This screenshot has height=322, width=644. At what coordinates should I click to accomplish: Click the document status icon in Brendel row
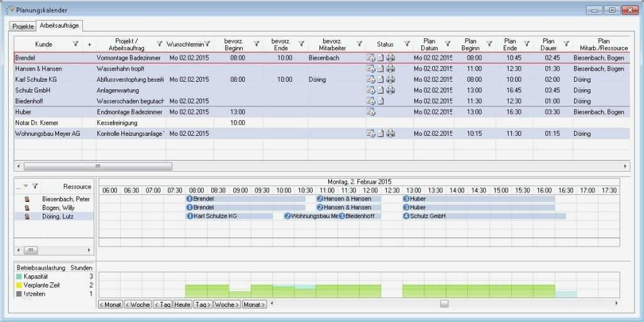(x=380, y=58)
